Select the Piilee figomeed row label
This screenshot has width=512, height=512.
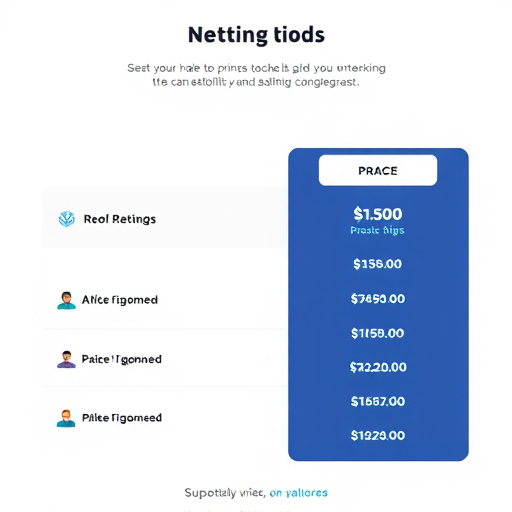coord(122,418)
